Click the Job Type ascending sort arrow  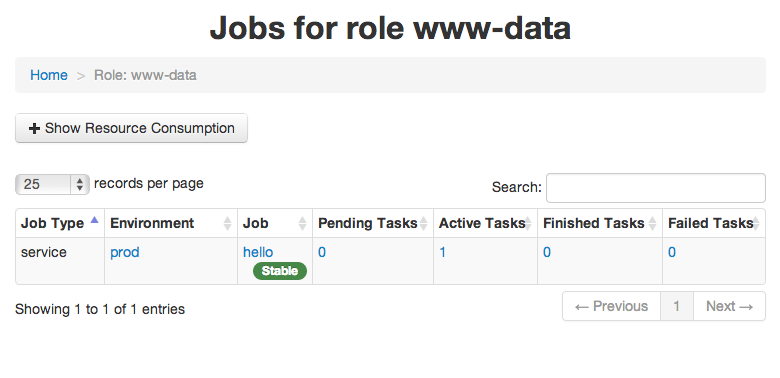[x=94, y=219]
